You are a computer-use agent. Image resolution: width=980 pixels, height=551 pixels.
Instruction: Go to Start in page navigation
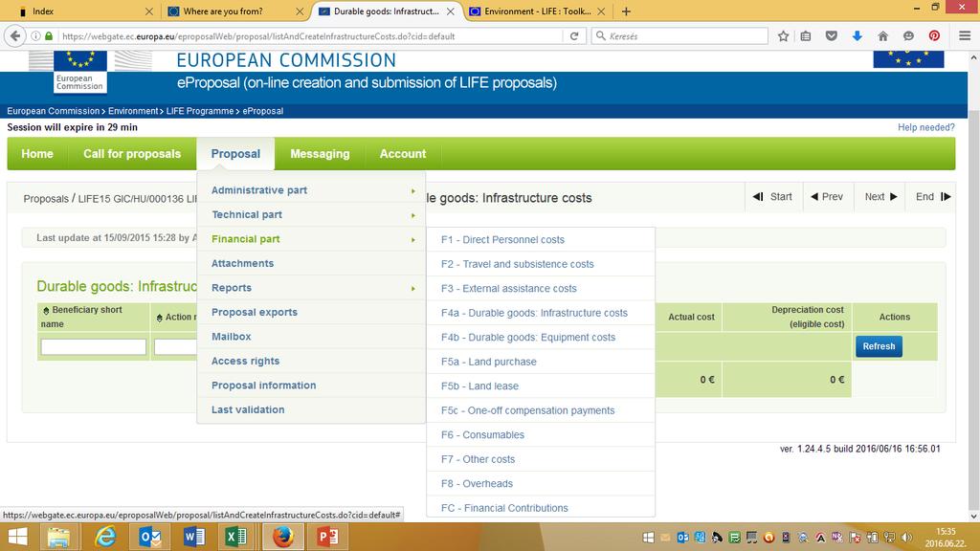click(x=773, y=197)
